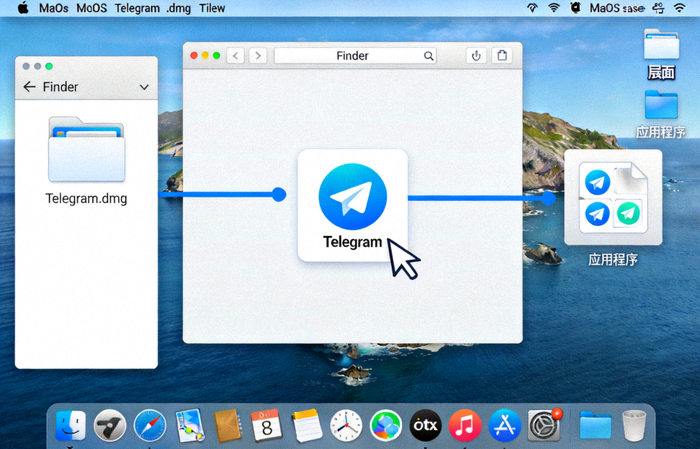Open the Apple menu
700x449 pixels.
(x=22, y=8)
